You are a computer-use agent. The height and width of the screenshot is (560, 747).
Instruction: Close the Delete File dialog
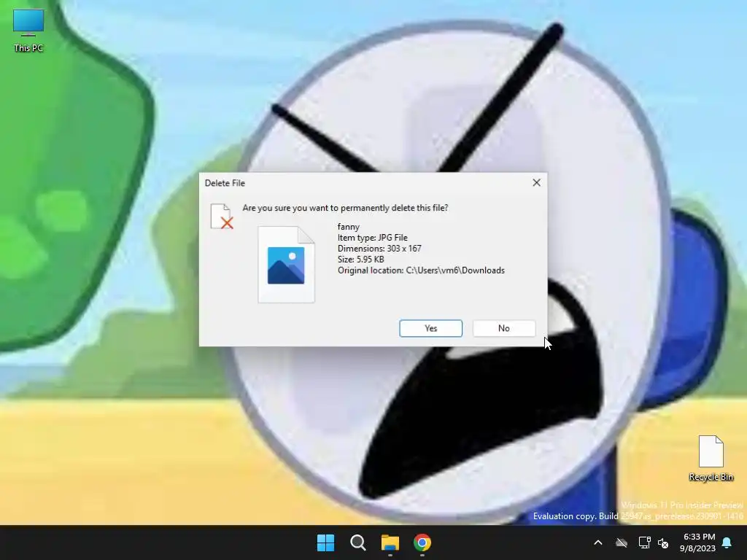(536, 183)
